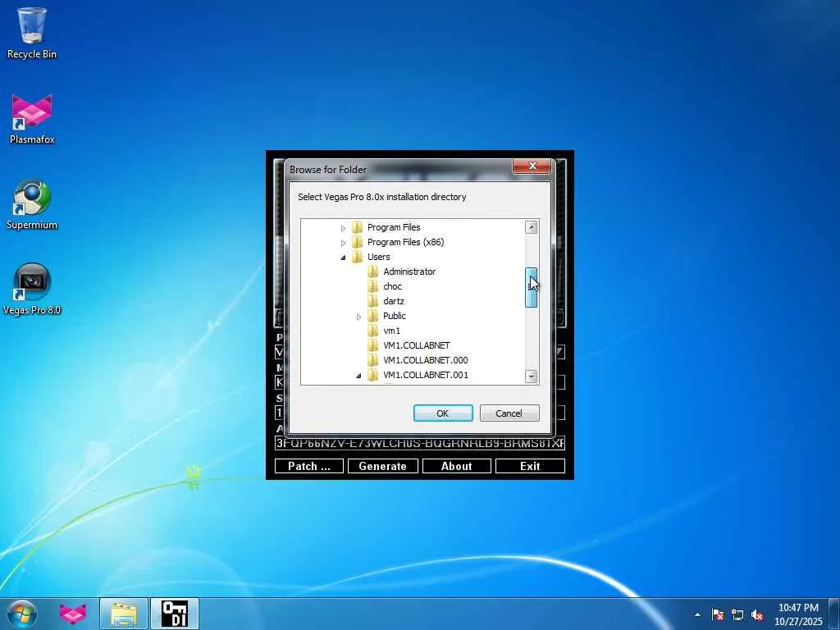Select the VM1.COLLABNET folder name
This screenshot has width=840, height=630.
(x=417, y=345)
